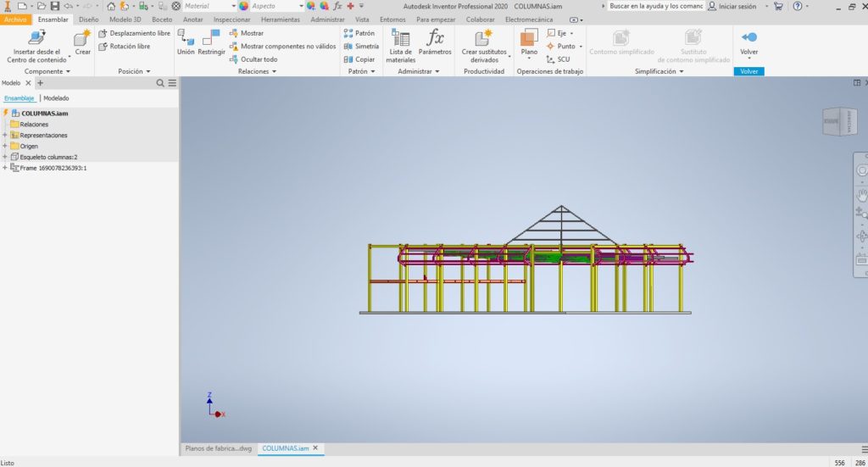
Task: Expand the Representaciones tree node
Action: (5, 135)
